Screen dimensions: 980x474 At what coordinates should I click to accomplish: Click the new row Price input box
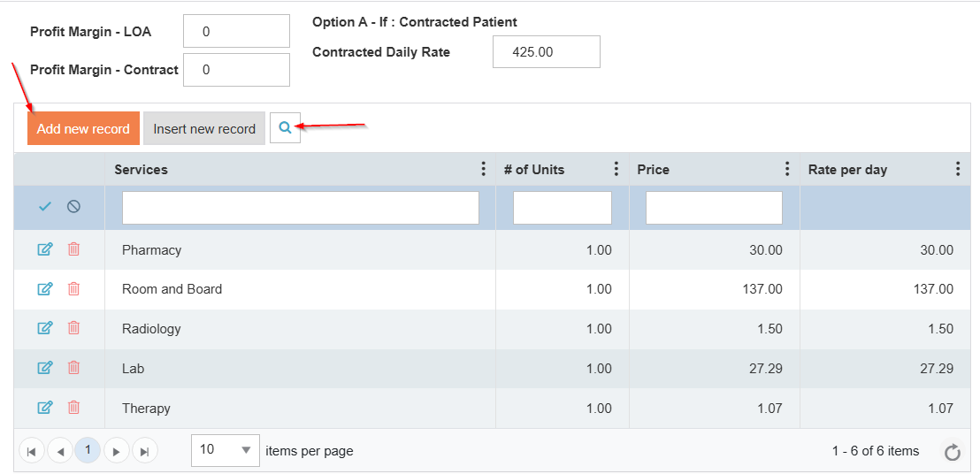pos(714,208)
